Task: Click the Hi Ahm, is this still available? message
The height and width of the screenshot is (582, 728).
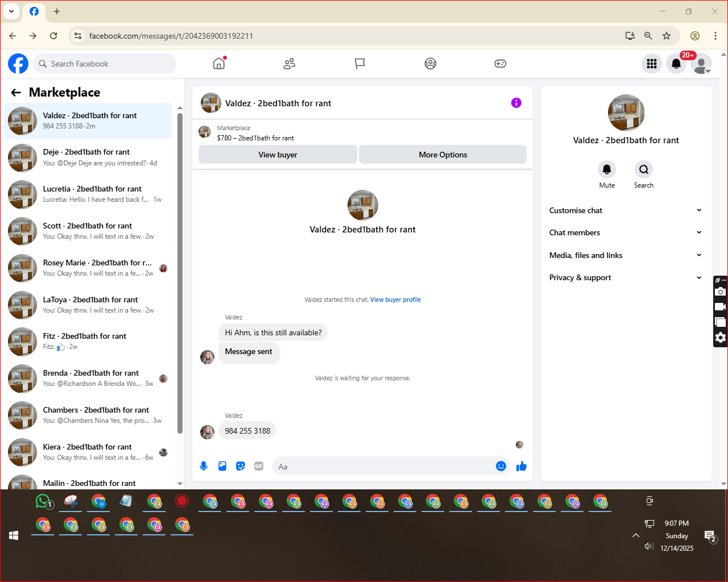Action: [x=273, y=332]
